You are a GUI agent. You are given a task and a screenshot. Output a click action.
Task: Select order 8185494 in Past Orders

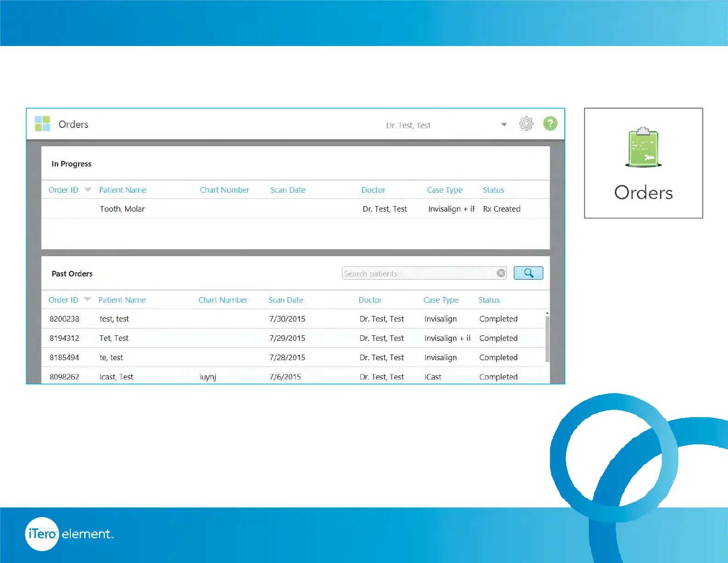pyautogui.click(x=293, y=357)
